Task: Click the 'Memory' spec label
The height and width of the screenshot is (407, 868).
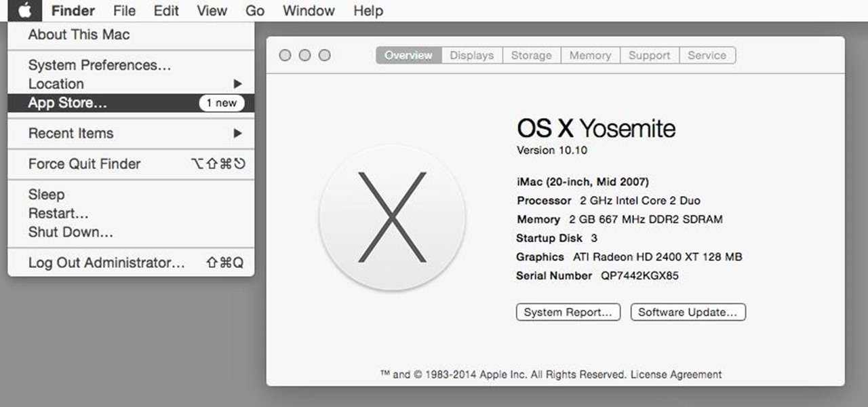Action: coord(538,220)
